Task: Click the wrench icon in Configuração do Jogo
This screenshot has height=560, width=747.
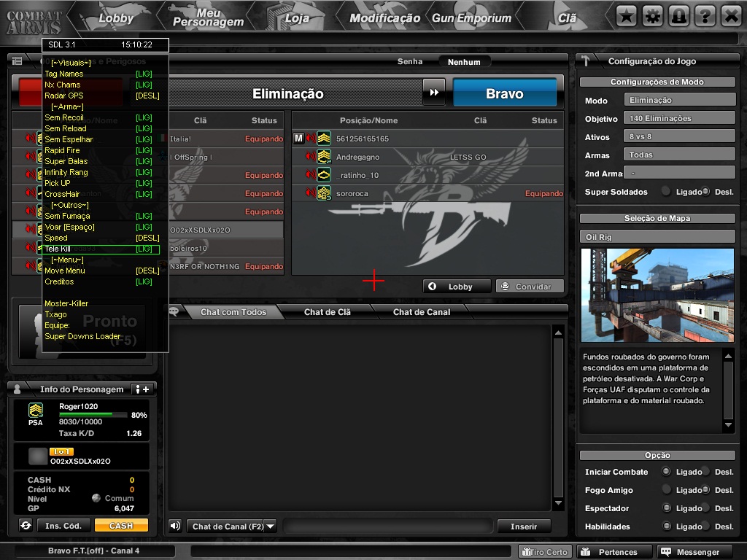Action: pos(586,61)
